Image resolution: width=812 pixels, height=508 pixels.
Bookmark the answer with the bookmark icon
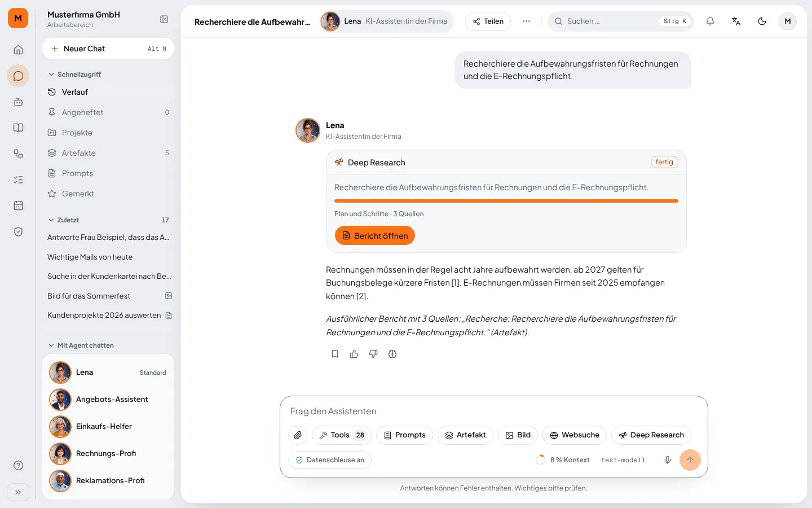(x=335, y=354)
